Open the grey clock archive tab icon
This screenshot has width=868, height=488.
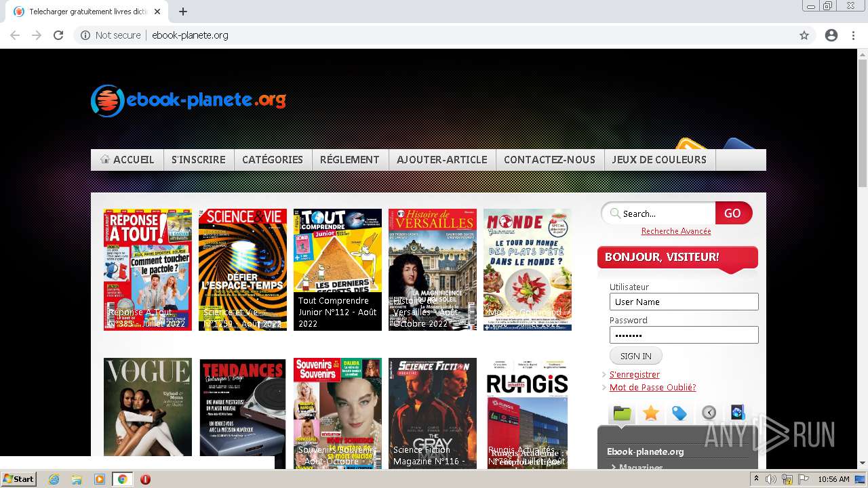pos(709,413)
